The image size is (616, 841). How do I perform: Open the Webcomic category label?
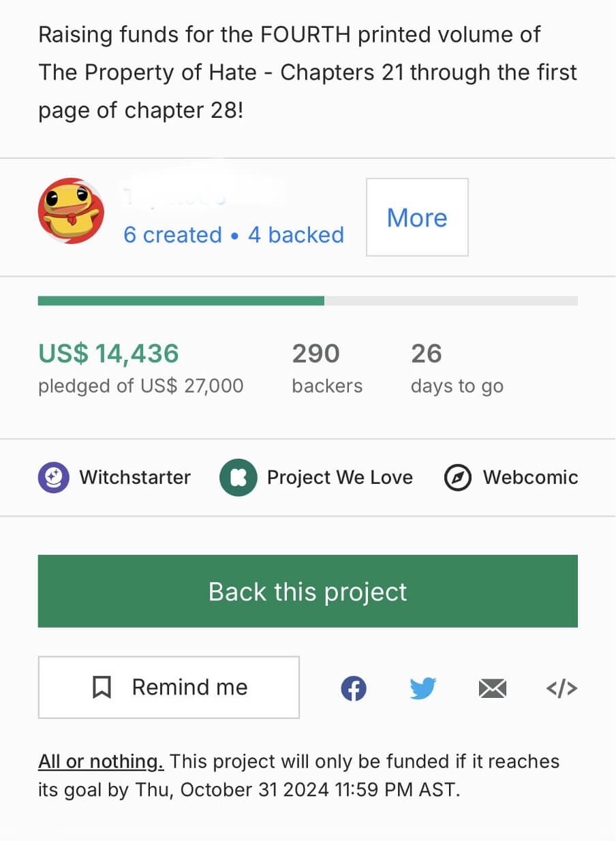[x=530, y=478]
